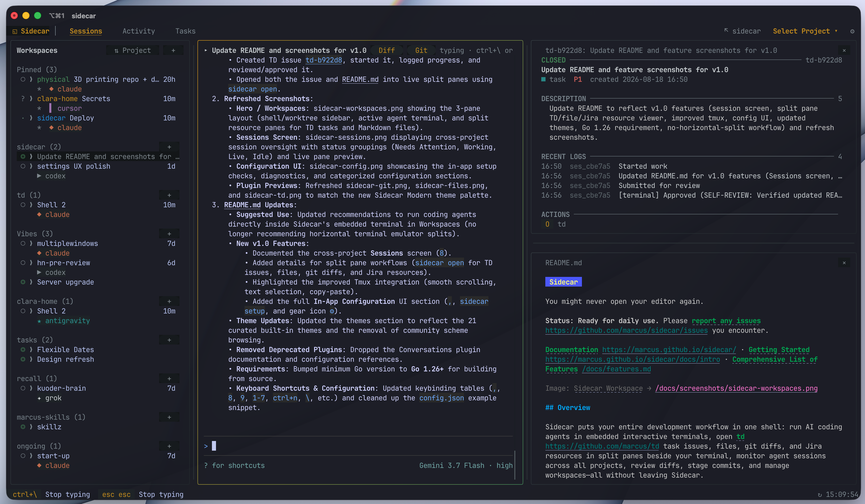Click the sidecar arrow icon in the header

click(726, 30)
